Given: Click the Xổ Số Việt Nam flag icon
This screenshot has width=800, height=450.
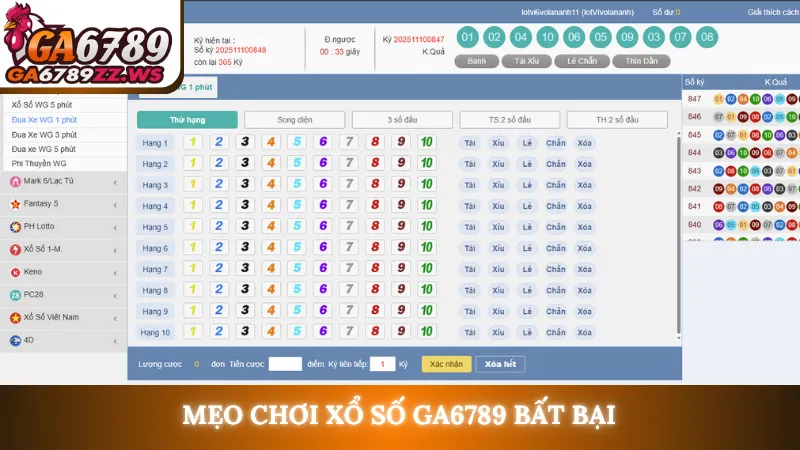Looking at the screenshot, I should (x=15, y=318).
